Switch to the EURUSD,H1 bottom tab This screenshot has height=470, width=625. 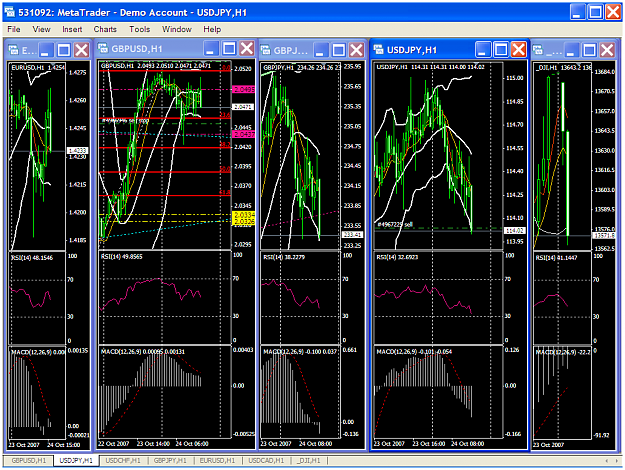217,460
